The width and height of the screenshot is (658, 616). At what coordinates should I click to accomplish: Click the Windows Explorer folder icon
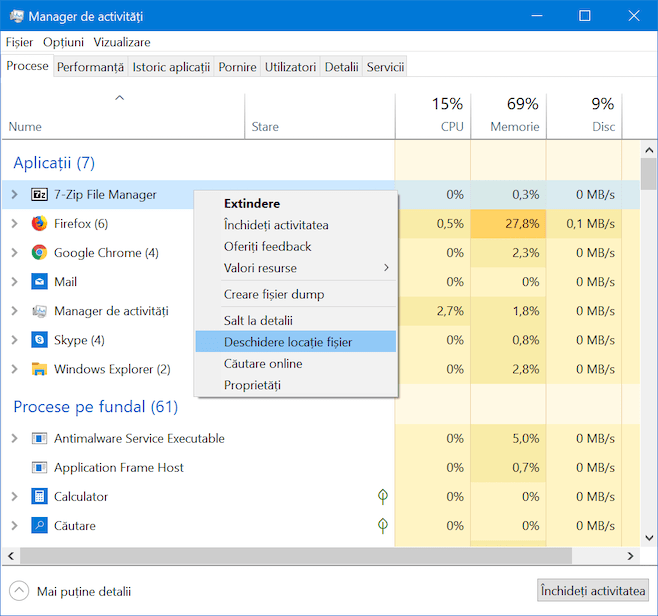39,369
